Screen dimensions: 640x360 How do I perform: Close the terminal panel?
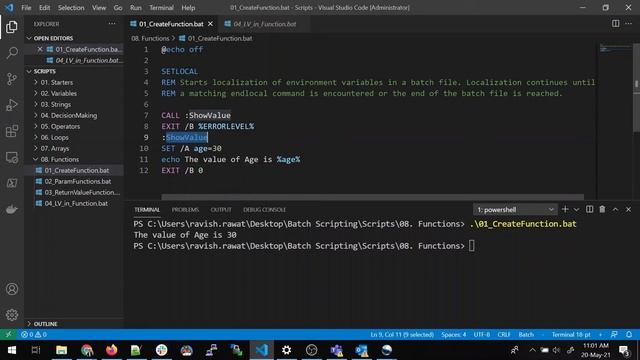point(629,209)
